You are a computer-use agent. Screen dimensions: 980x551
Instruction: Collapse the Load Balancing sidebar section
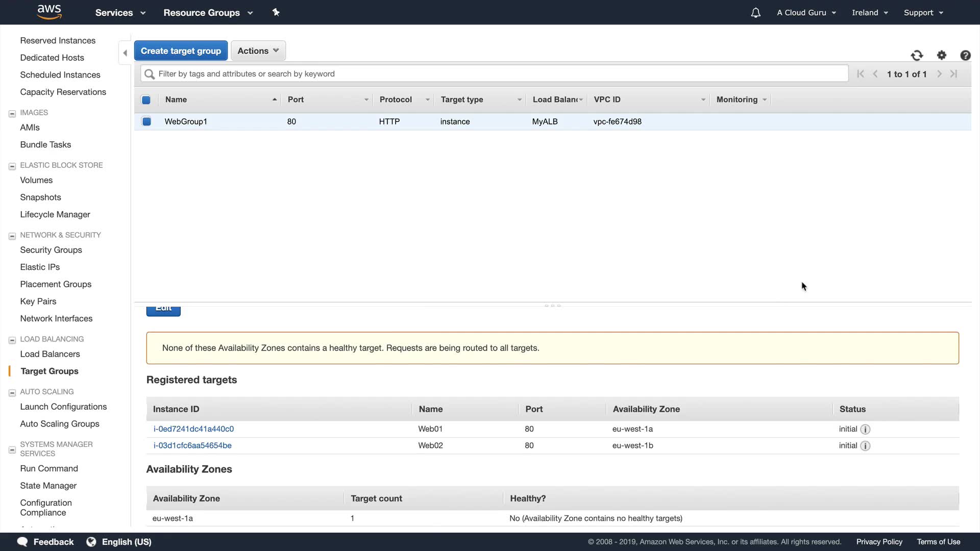[12, 340]
